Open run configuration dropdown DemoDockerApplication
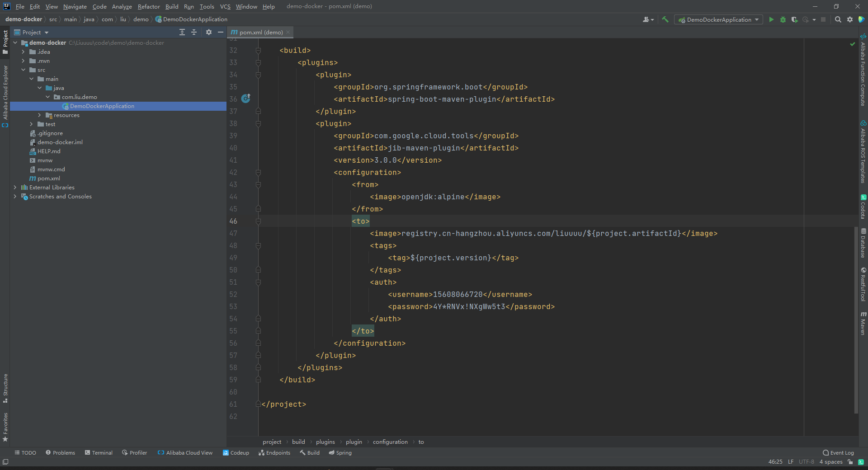Viewport: 868px width, 470px height. (718, 19)
